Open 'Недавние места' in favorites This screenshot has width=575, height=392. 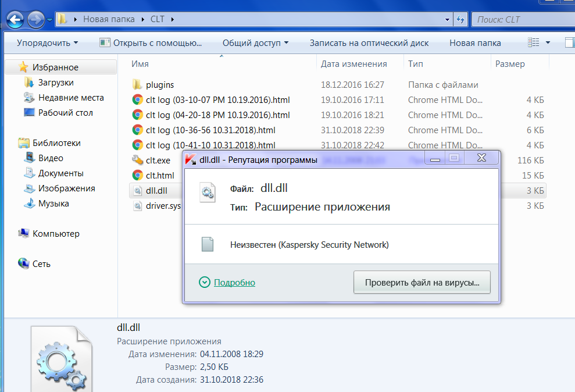(71, 98)
